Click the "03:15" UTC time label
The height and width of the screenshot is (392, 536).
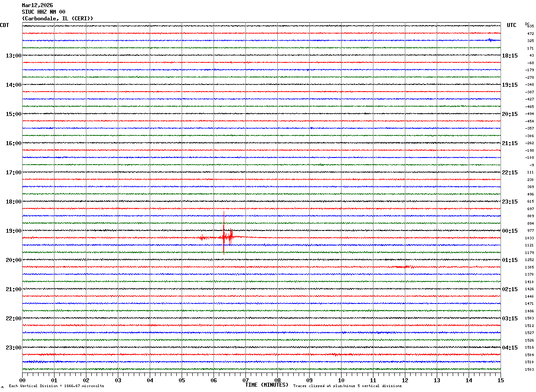510,319
